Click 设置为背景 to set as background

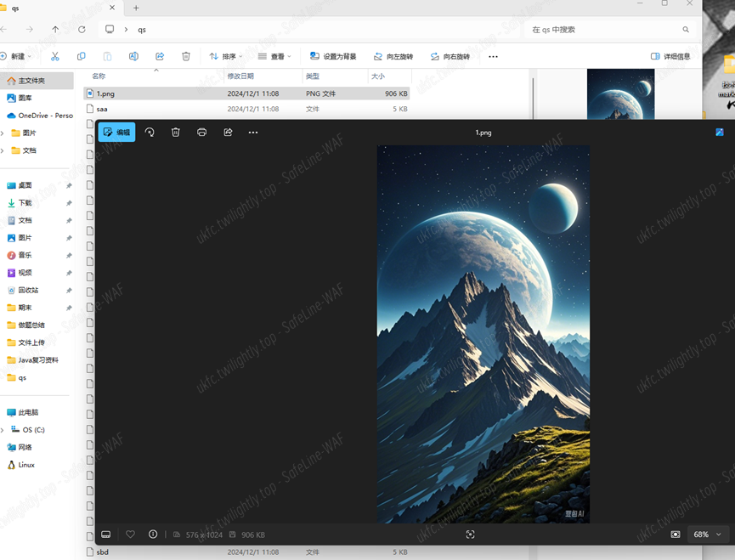pyautogui.click(x=333, y=57)
